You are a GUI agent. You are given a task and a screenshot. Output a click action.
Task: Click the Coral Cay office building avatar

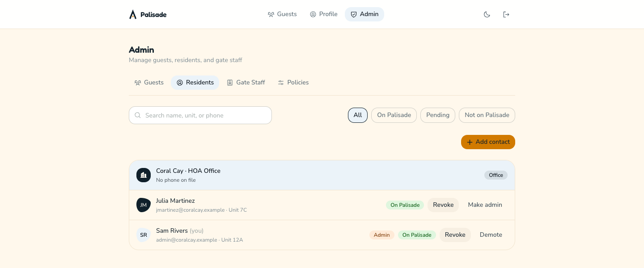(x=144, y=175)
